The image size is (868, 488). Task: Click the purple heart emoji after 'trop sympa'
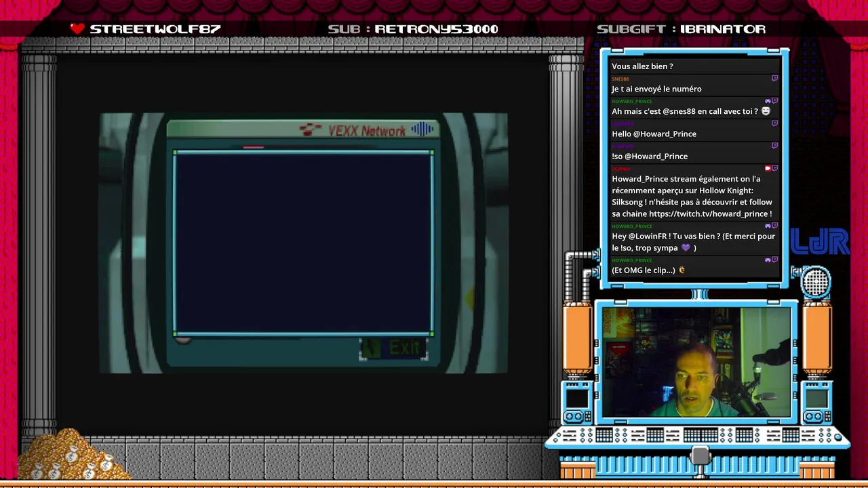(686, 248)
